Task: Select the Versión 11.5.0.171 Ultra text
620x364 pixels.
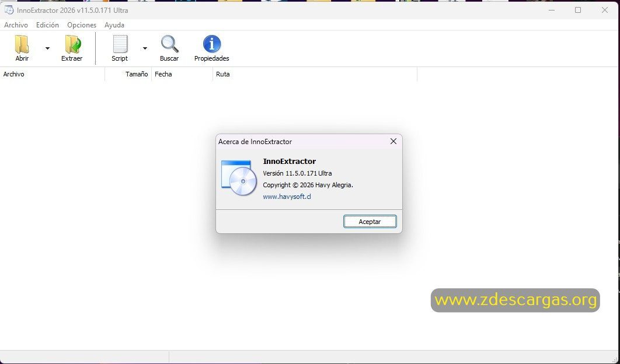Action: [x=297, y=173]
